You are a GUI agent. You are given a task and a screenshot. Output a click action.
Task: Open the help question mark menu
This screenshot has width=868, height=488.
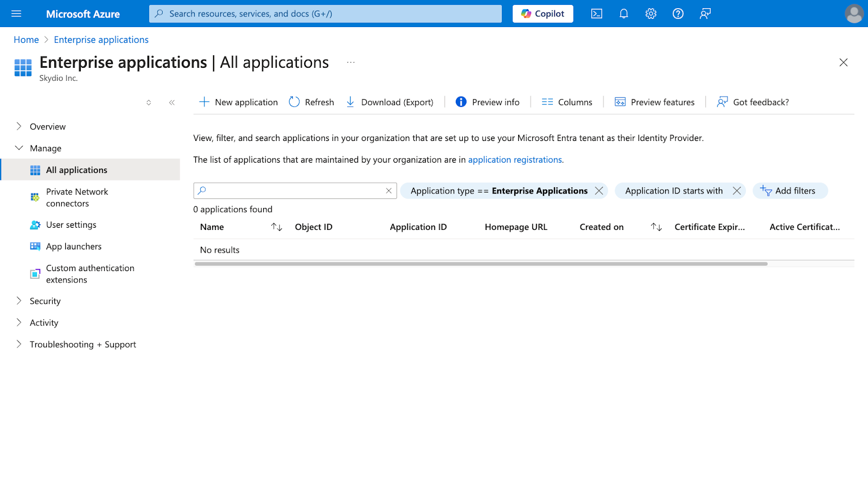(678, 14)
